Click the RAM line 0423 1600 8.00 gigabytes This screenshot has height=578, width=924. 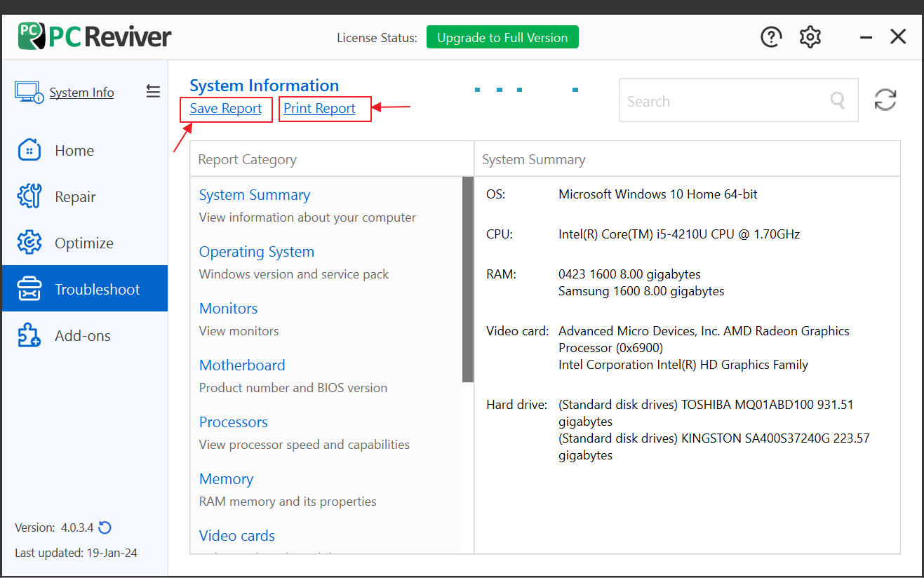pyautogui.click(x=629, y=274)
